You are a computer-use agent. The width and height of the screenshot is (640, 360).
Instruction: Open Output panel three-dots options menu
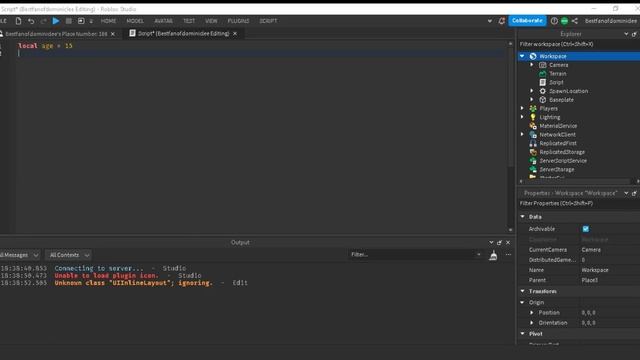pos(508,255)
